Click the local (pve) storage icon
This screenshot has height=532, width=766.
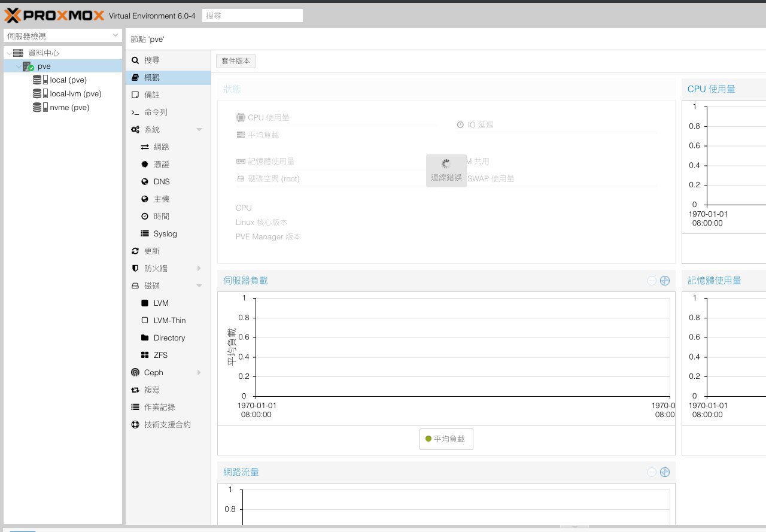tap(40, 80)
